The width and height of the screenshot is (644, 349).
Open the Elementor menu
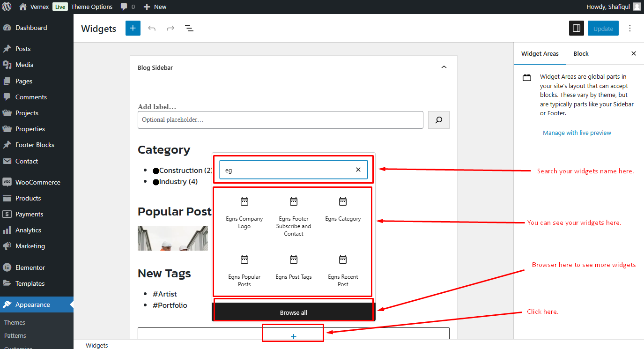coord(30,267)
